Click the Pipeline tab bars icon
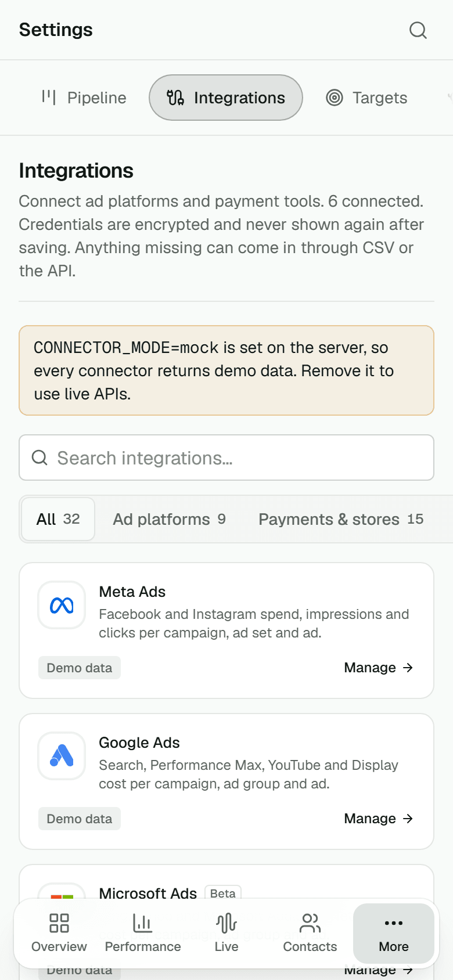Image resolution: width=453 pixels, height=980 pixels. click(49, 97)
